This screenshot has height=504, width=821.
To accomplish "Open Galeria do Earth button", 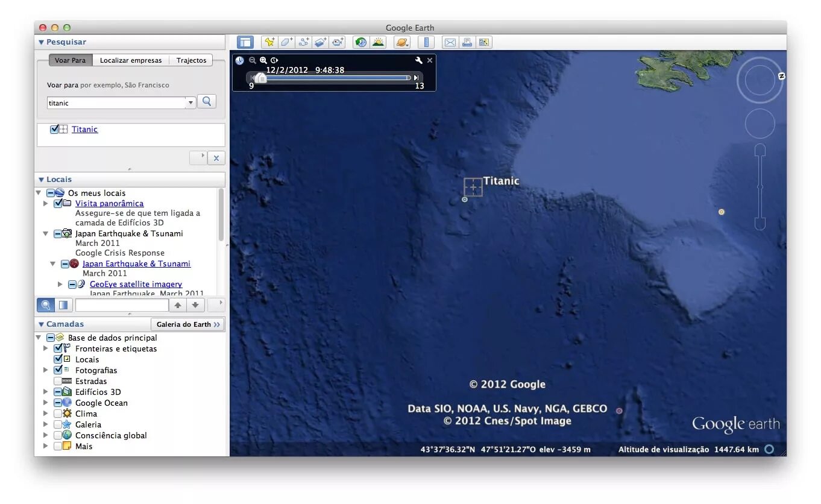I will click(188, 324).
